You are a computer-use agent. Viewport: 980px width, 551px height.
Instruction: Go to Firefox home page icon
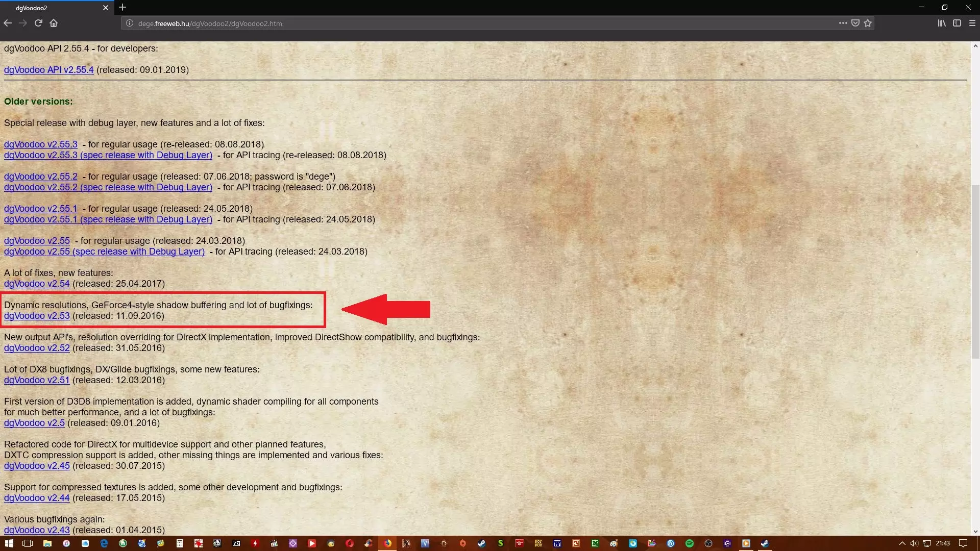[x=54, y=23]
